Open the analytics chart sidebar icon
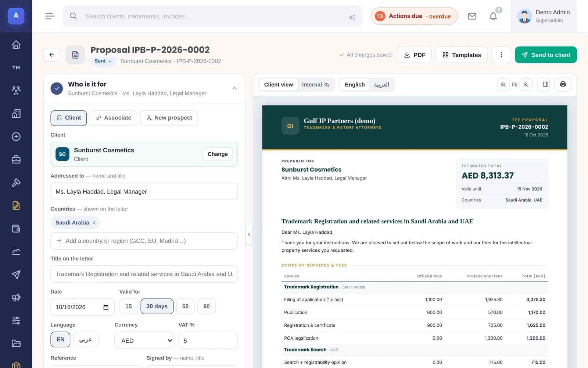 point(16,252)
